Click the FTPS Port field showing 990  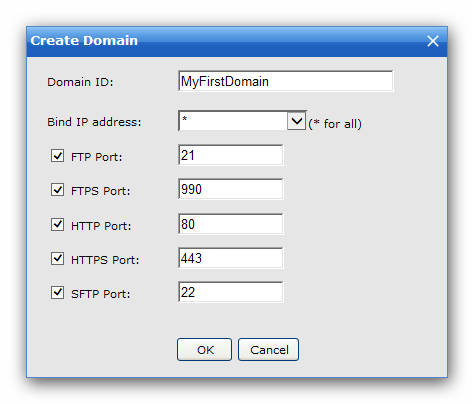(231, 189)
